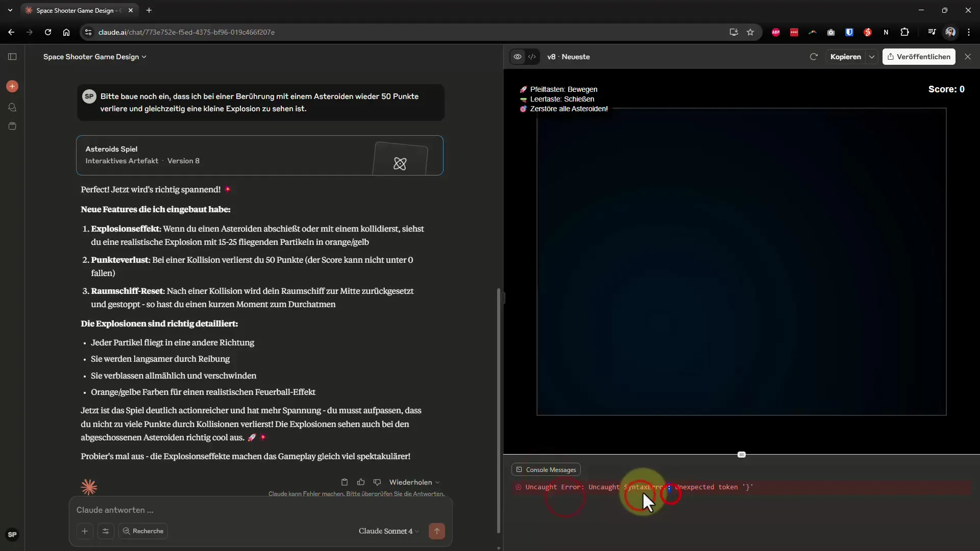The image size is (980, 551).
Task: Open the browser profile avatar
Action: coord(950,32)
